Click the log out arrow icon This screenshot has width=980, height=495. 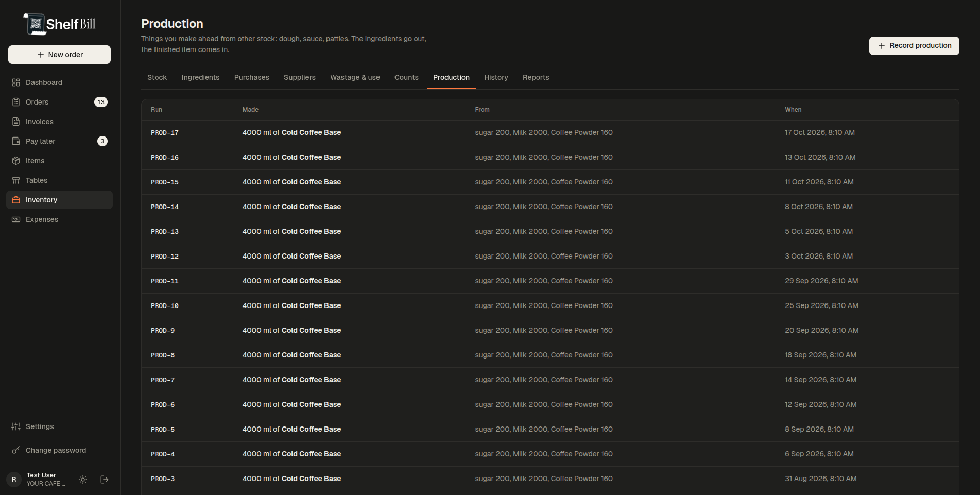(x=105, y=480)
